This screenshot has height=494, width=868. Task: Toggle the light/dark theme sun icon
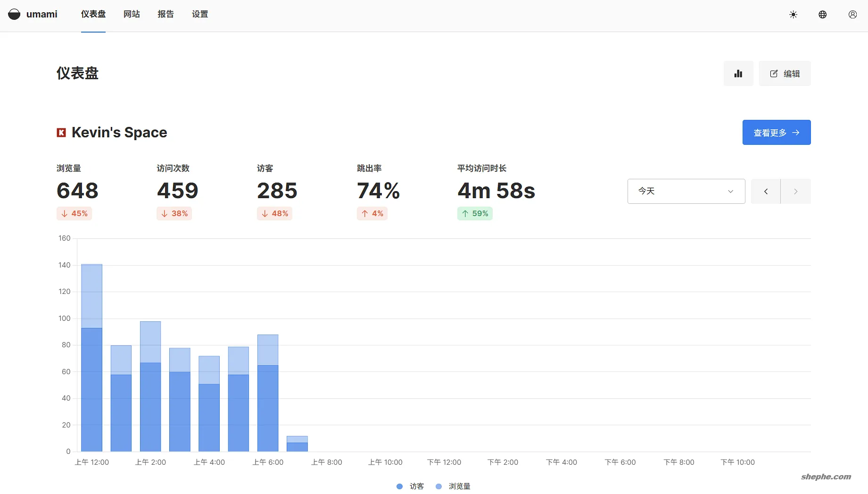(793, 15)
